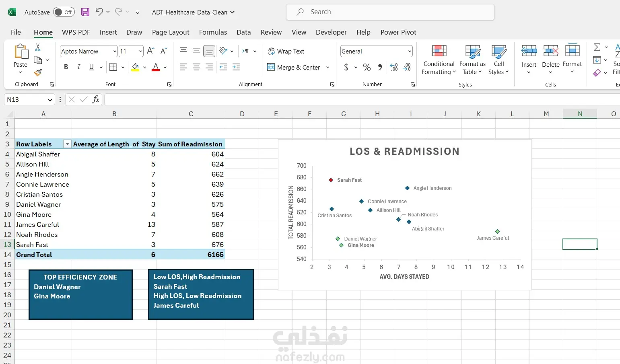Select column N header
The height and width of the screenshot is (364, 620).
(x=580, y=114)
